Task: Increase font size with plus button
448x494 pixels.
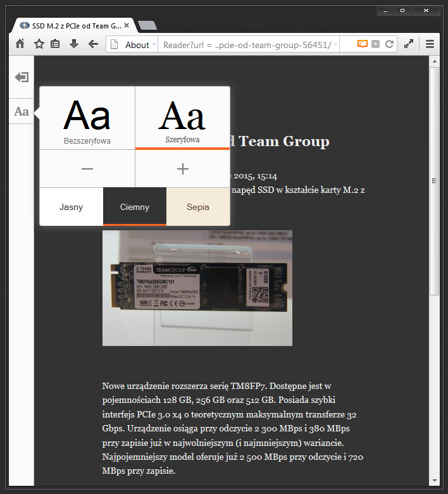Action: (x=182, y=169)
